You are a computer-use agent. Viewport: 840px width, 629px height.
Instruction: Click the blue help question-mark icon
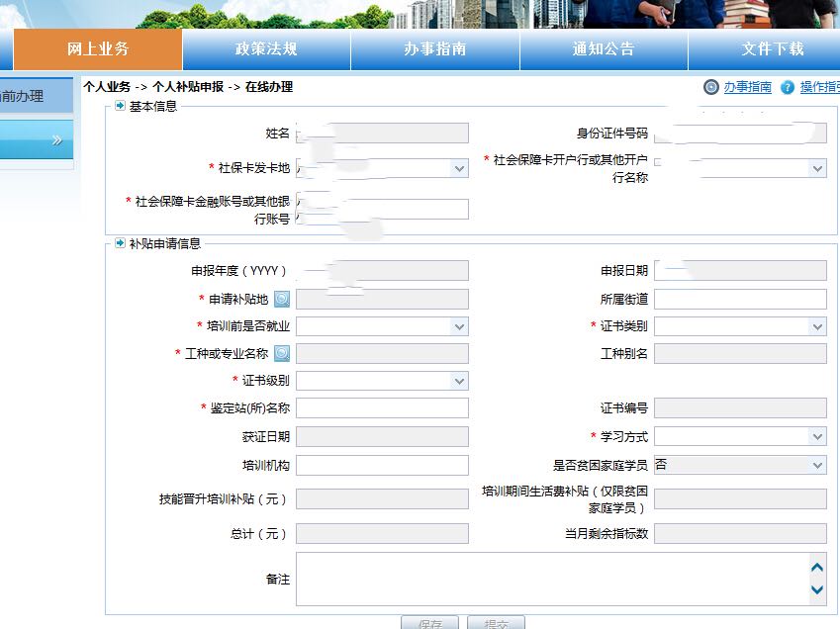coord(788,87)
